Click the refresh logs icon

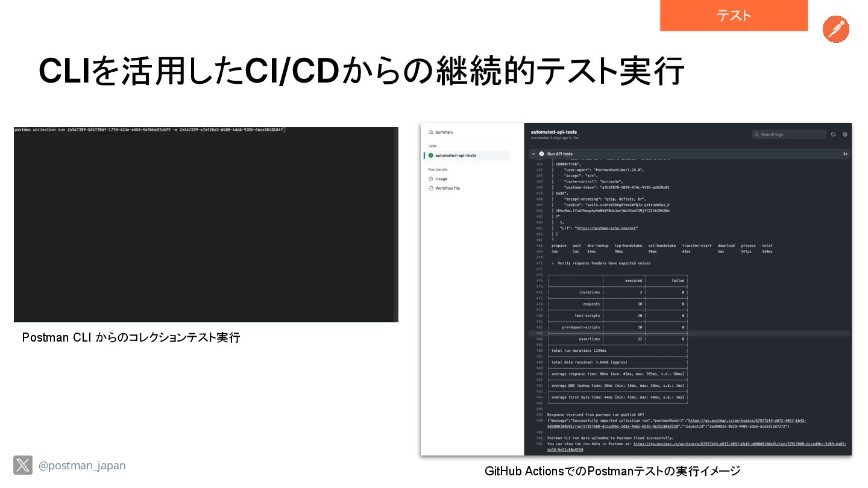[833, 134]
